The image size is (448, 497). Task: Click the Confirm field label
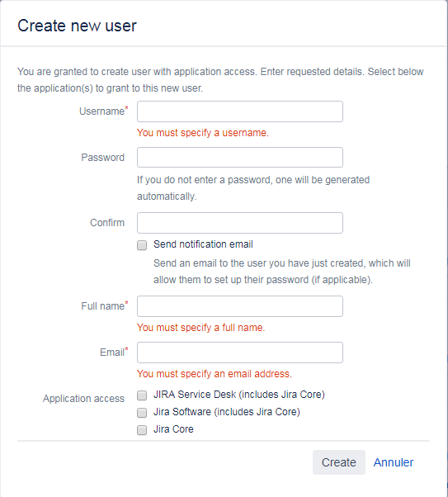[x=107, y=223]
